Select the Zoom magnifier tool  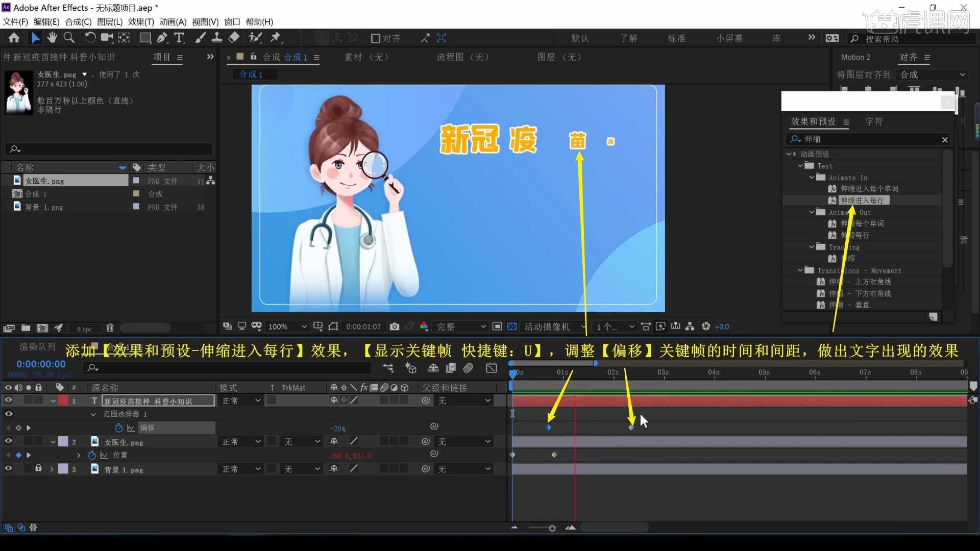(69, 38)
